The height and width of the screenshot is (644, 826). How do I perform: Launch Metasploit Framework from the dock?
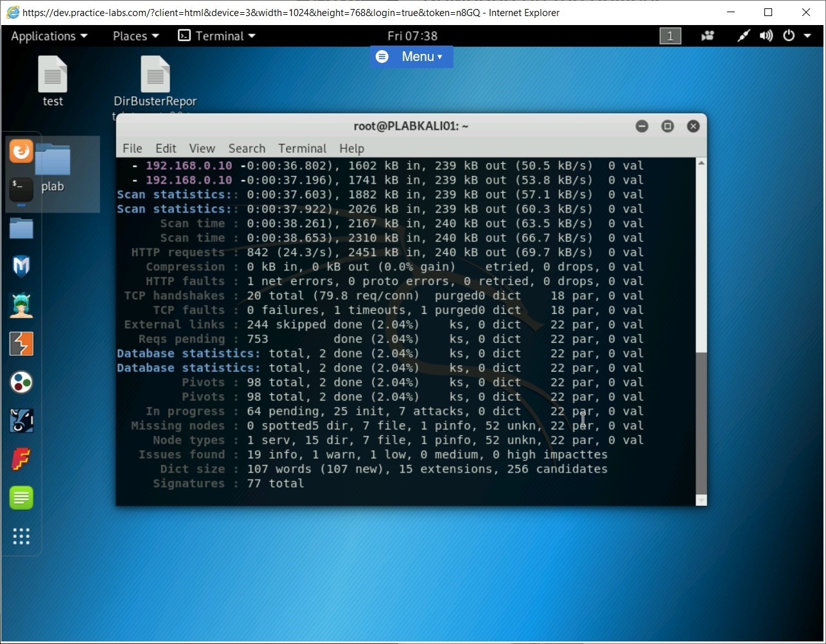tap(21, 266)
